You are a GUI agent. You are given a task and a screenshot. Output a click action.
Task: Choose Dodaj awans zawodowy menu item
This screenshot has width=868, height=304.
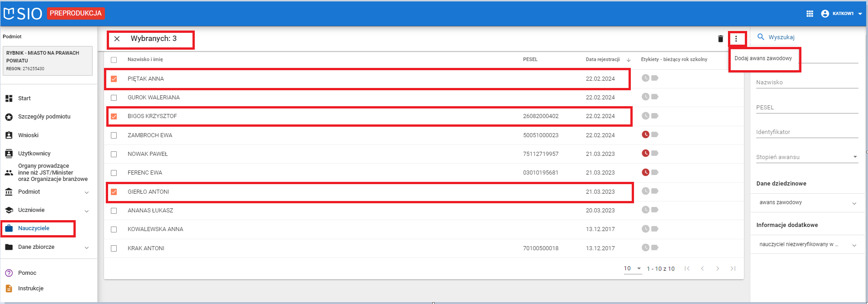tap(763, 58)
